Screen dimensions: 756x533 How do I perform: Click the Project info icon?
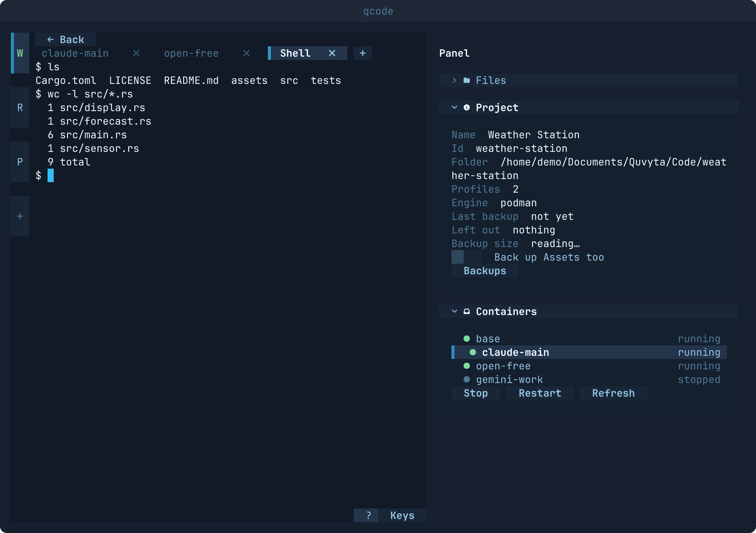click(x=467, y=107)
